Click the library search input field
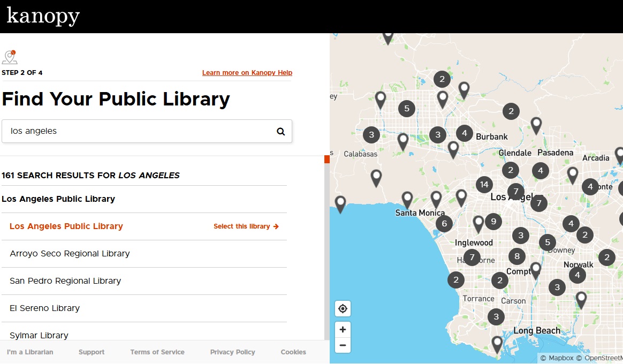Viewport: 623px width, 364px height. click(x=139, y=131)
